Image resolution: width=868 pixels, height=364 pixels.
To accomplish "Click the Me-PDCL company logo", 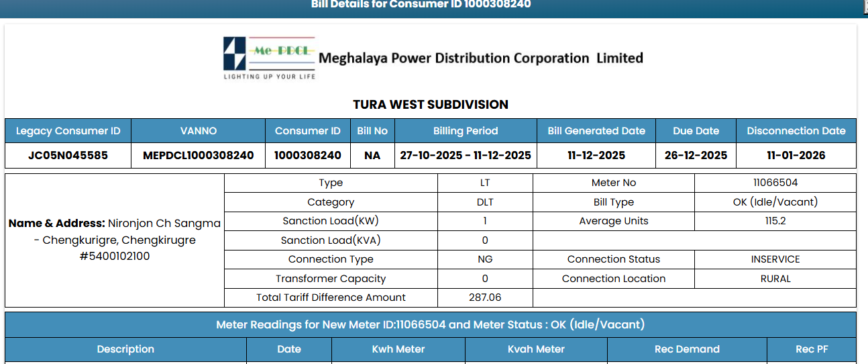I will coord(269,58).
